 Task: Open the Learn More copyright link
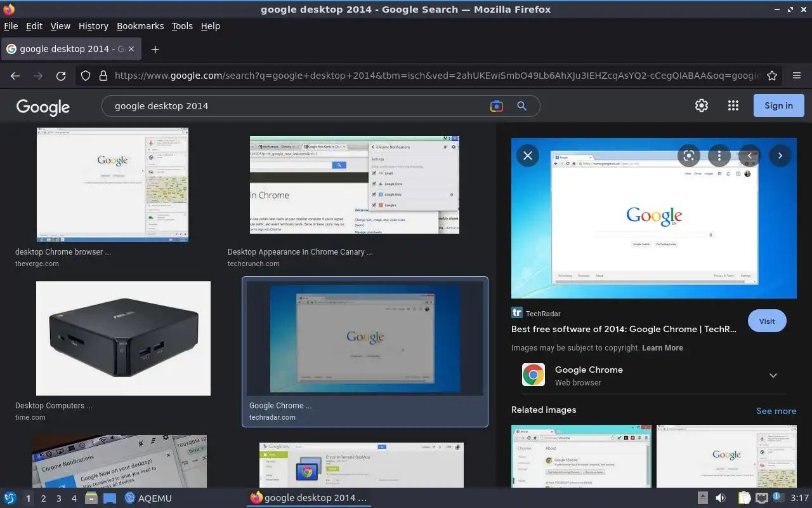pos(662,348)
